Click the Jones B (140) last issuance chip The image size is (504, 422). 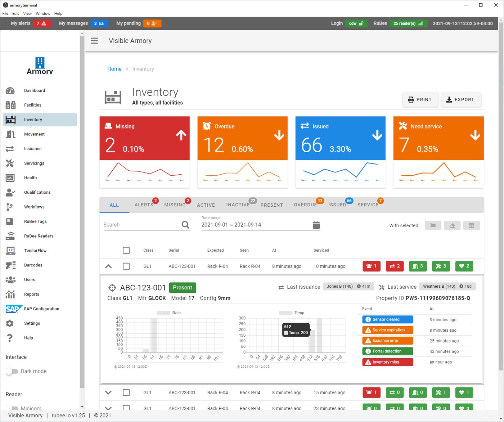(348, 287)
